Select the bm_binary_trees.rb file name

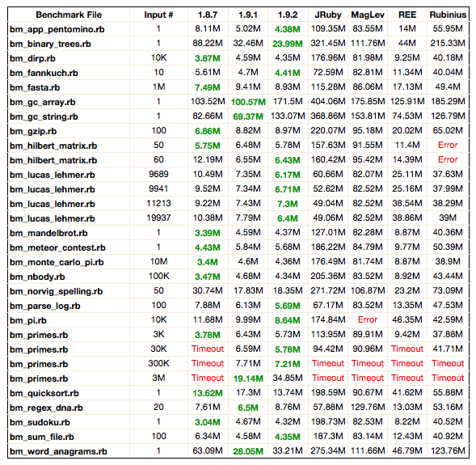pyautogui.click(x=50, y=44)
